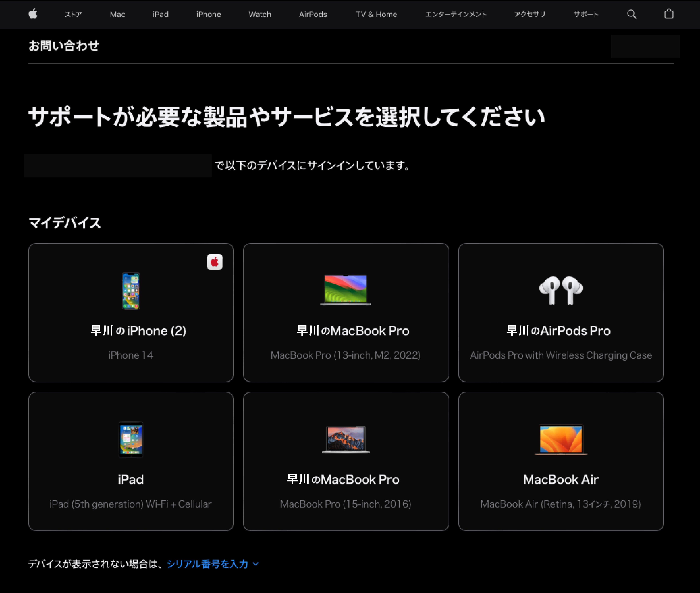Screen dimensions: 700x593
Task: Select the iPad device card title
Action: 131,479
